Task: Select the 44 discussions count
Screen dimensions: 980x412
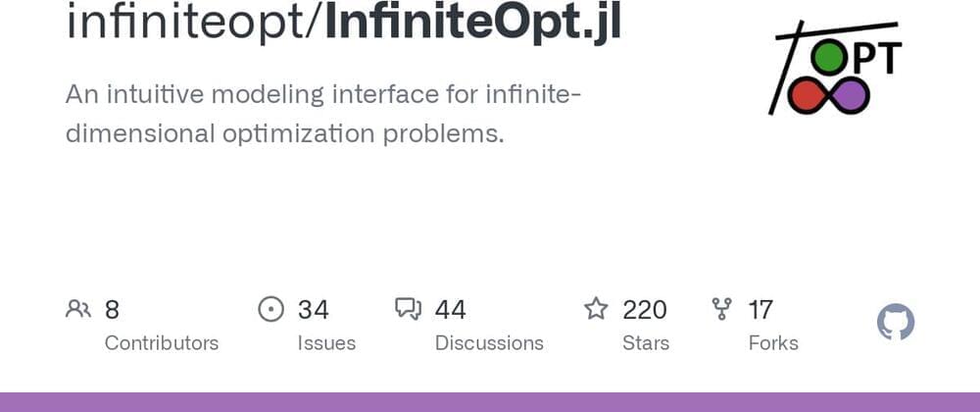Action: click(x=451, y=310)
